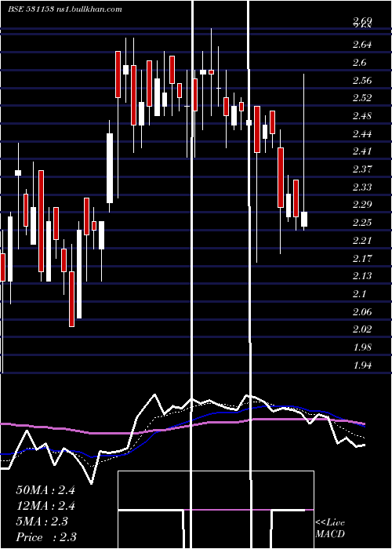Click the 2.41 price axis label
Image resolution: width=392 pixels, height=549 pixels.
[x=361, y=151]
